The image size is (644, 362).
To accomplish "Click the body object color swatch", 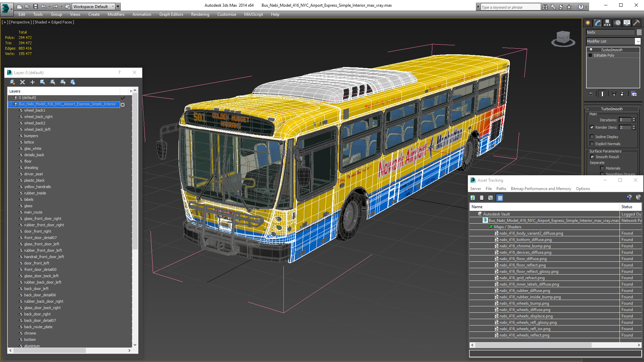I will coord(639,32).
